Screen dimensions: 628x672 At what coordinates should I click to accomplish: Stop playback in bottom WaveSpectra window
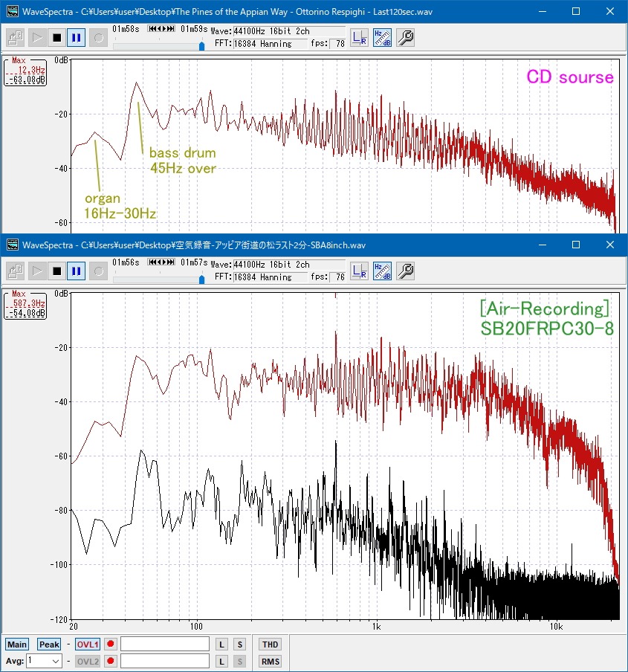coord(56,271)
